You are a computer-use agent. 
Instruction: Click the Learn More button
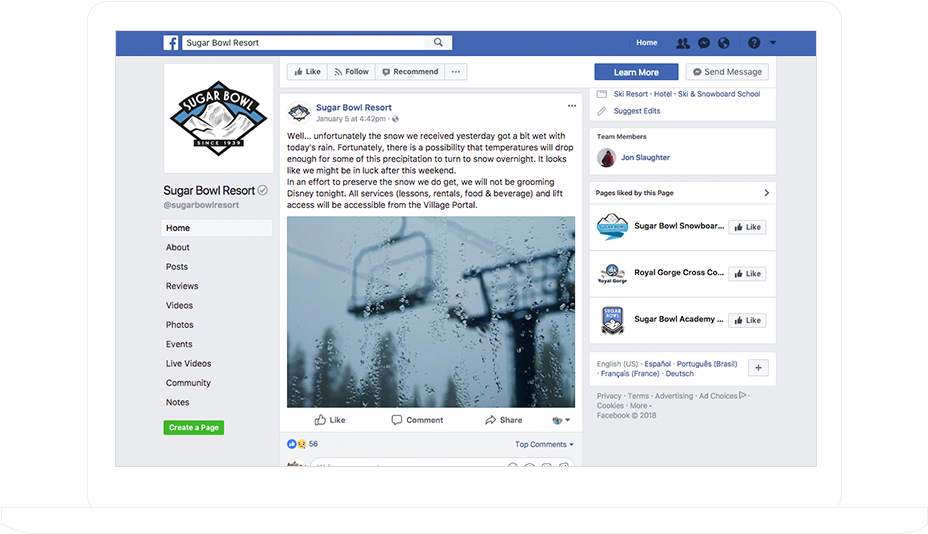[x=636, y=72]
